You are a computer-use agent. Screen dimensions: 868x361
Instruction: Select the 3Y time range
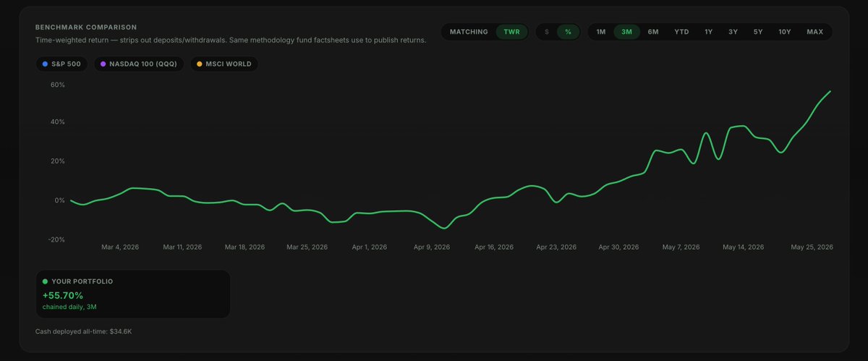point(733,32)
